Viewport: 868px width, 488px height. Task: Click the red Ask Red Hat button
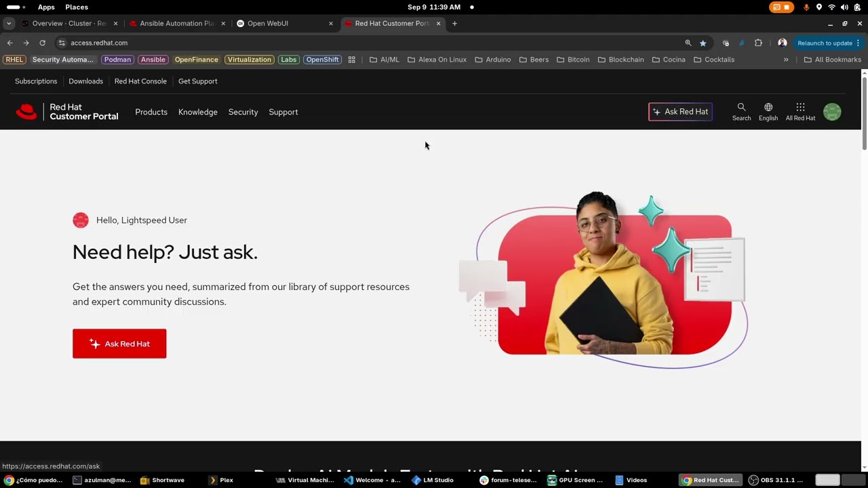[119, 344]
